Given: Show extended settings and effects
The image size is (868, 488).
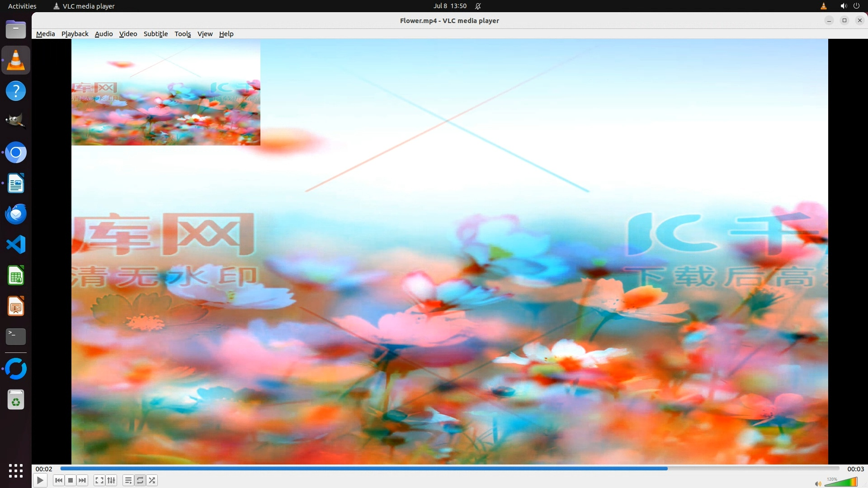Looking at the screenshot, I should pyautogui.click(x=111, y=480).
